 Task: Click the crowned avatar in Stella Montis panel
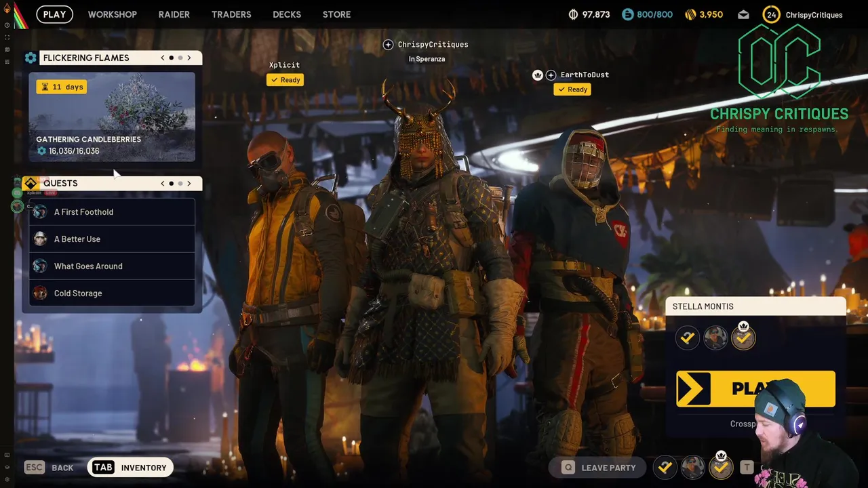[743, 337]
